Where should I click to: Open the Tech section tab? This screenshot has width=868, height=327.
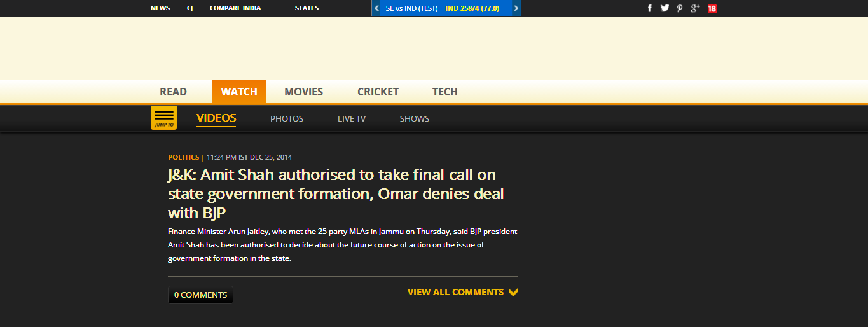[444, 92]
